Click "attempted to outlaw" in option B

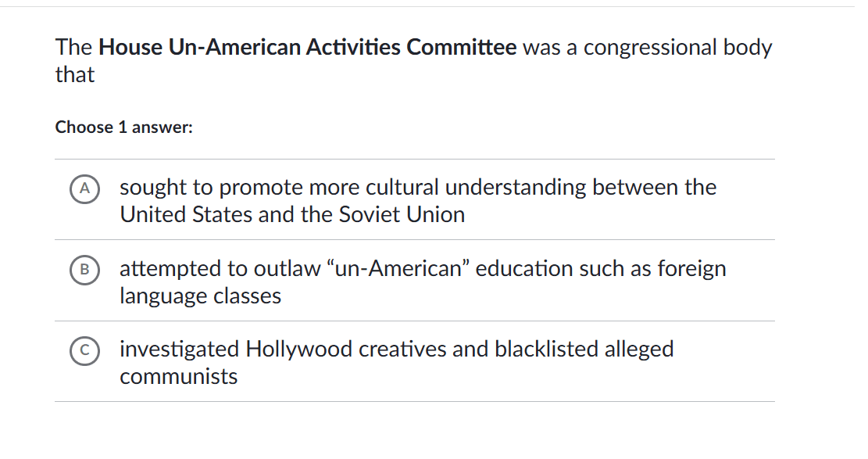(x=220, y=269)
